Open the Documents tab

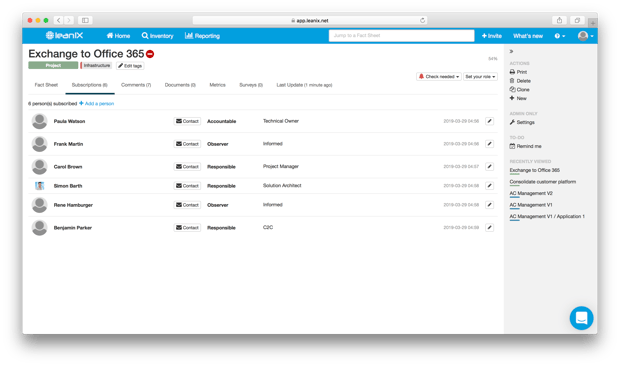[x=180, y=85]
